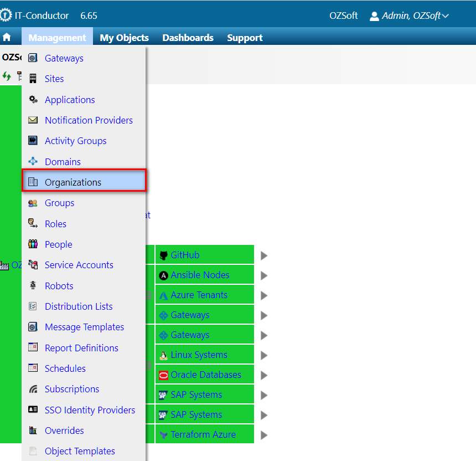Screen dimensions: 476x461
Task: Click the Gateways menu icon
Action: 33,58
